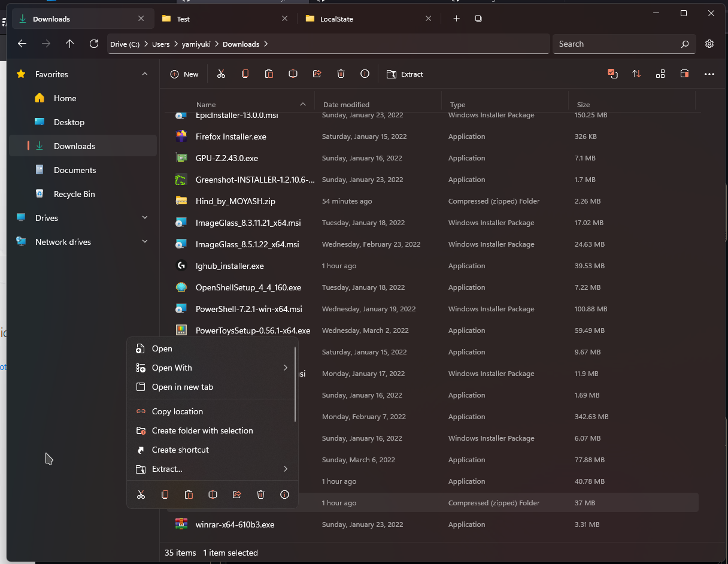Use the Paste toolbar icon

(x=269, y=74)
